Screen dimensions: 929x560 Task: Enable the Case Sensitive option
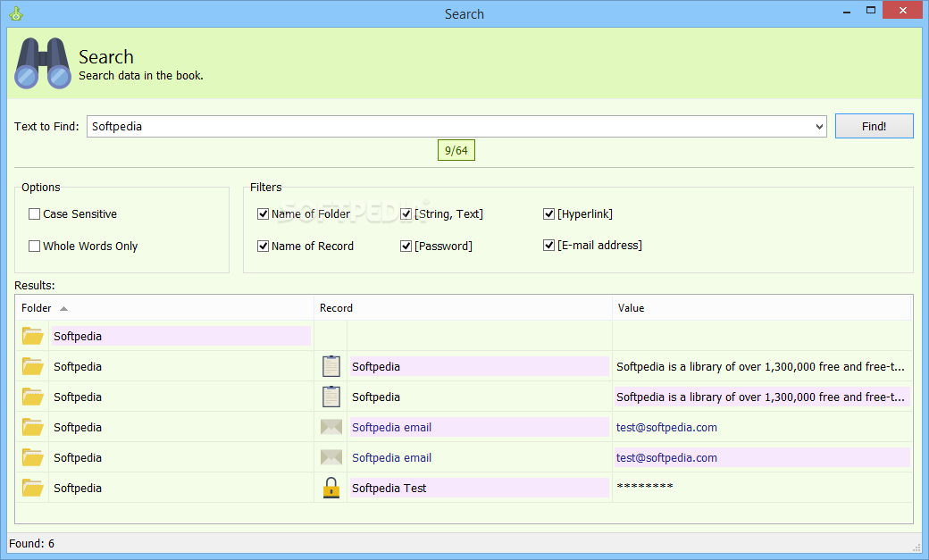(x=34, y=214)
